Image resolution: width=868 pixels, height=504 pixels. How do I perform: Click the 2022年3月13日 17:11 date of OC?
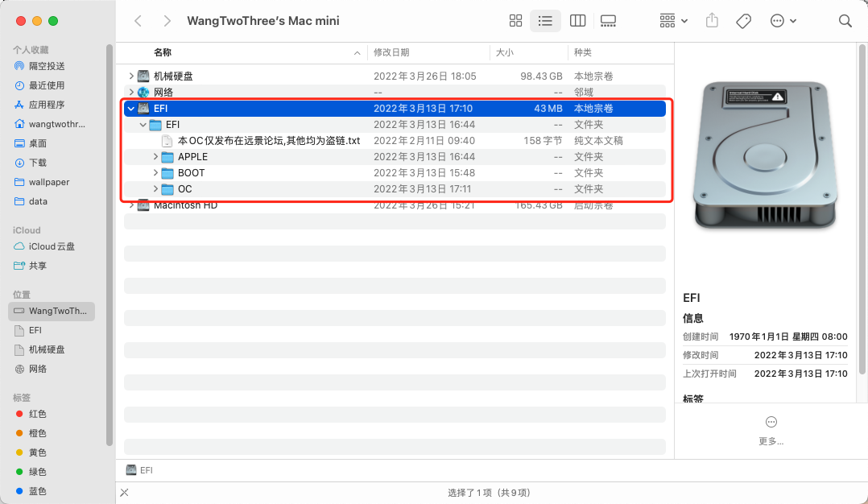[x=423, y=188]
